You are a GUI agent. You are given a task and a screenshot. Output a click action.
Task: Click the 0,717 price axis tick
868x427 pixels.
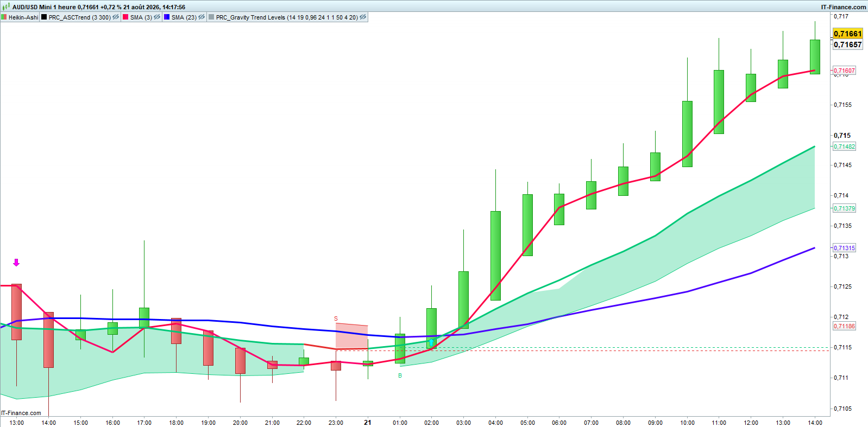coord(841,16)
